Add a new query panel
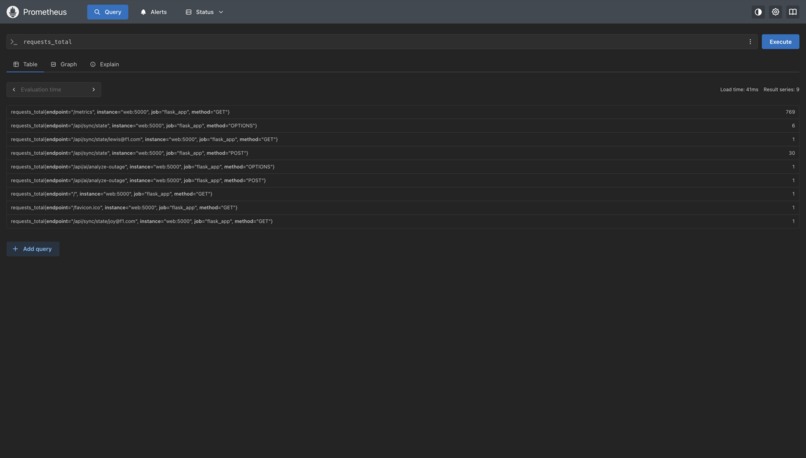Viewport: 806px width, 458px height. click(33, 249)
